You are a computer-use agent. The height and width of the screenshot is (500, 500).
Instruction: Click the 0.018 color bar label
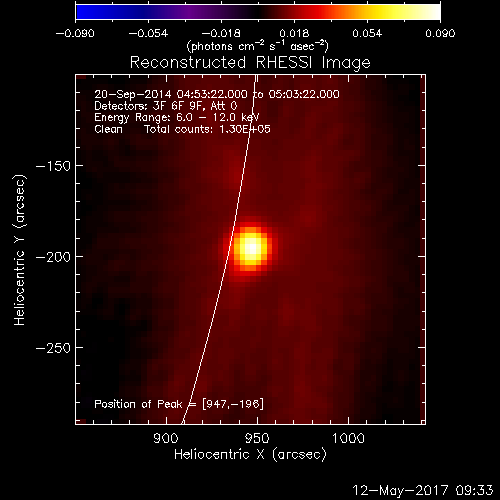point(294,33)
